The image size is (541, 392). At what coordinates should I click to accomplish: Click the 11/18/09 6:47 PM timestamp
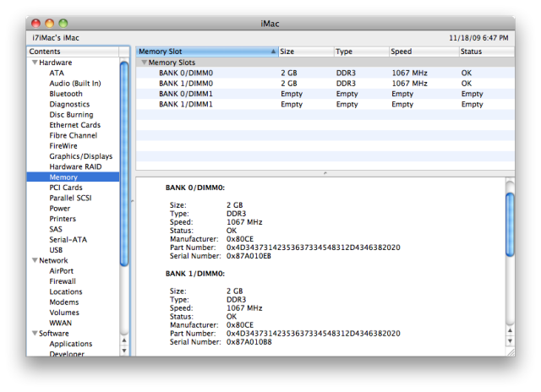pyautogui.click(x=478, y=38)
